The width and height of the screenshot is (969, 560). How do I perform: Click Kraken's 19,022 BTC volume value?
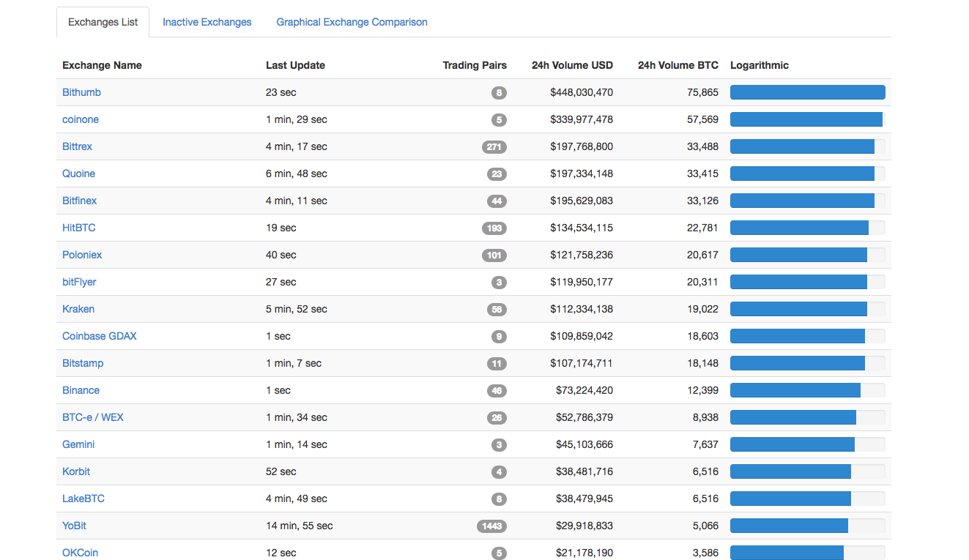coord(702,309)
